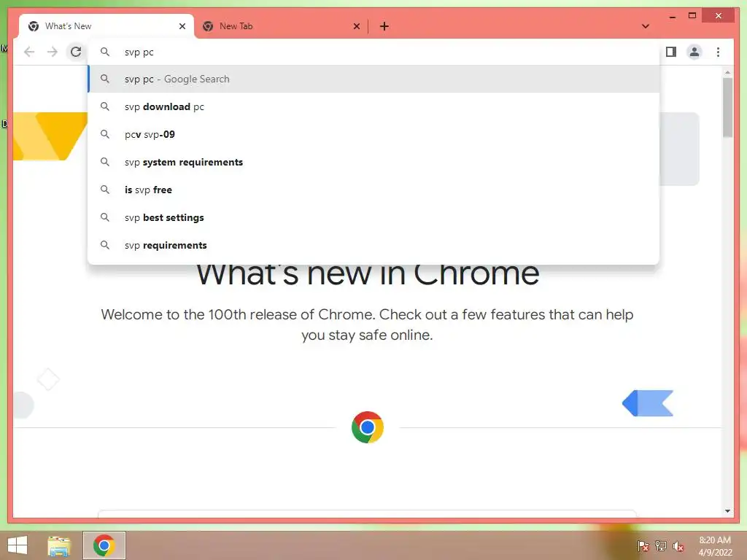Select suggestion svp requirements
Image resolution: width=747 pixels, height=560 pixels.
coord(373,245)
